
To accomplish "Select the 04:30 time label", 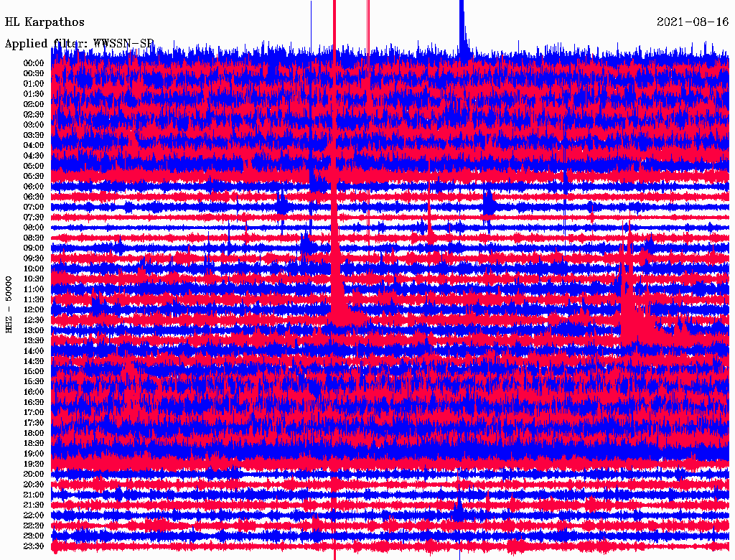I will [34, 156].
